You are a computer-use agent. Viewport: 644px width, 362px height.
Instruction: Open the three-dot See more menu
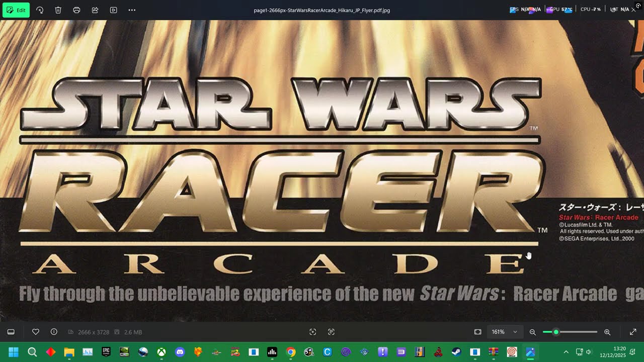click(x=132, y=10)
